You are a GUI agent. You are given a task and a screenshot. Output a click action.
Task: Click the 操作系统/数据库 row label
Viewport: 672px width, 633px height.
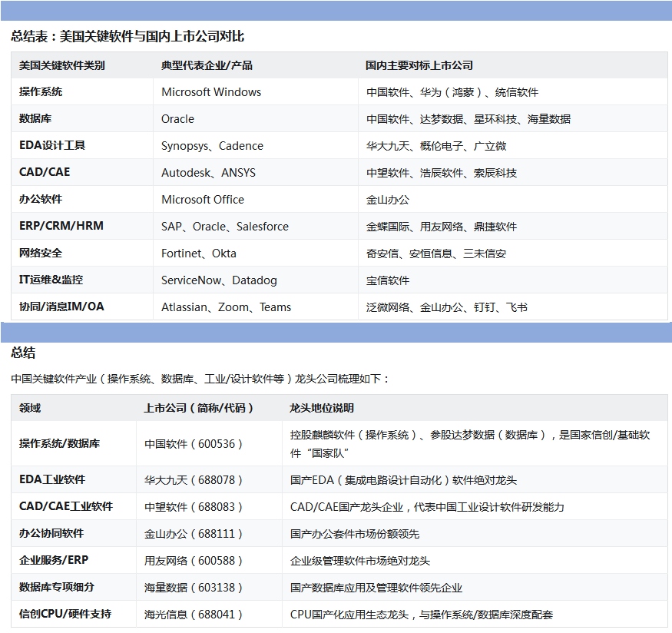[x=60, y=443]
